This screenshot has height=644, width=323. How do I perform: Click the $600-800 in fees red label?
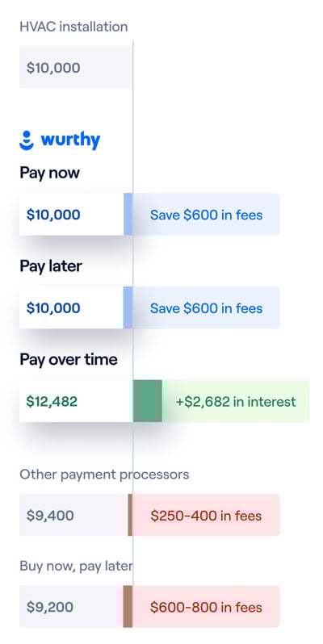pyautogui.click(x=206, y=607)
